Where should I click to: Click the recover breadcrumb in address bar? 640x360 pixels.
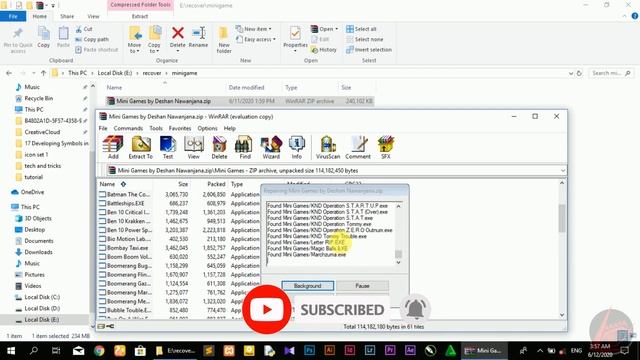click(x=152, y=73)
